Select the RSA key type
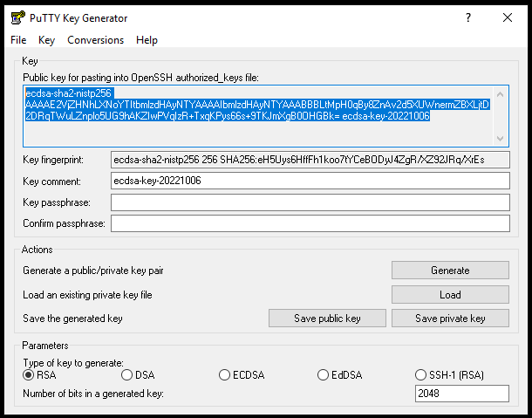Screen dimensions: 532x418 (39, 375)
